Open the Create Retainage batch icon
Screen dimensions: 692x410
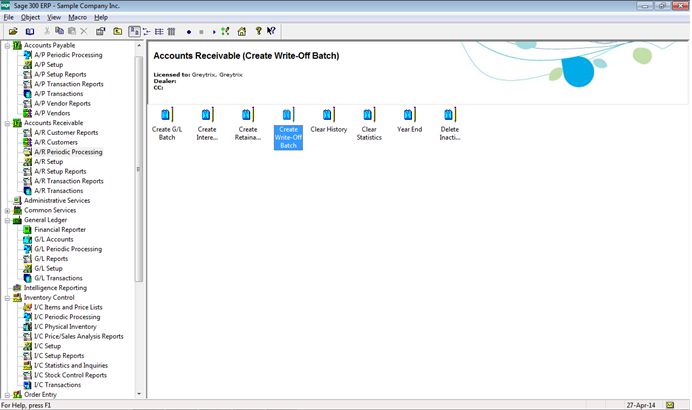pyautogui.click(x=247, y=124)
